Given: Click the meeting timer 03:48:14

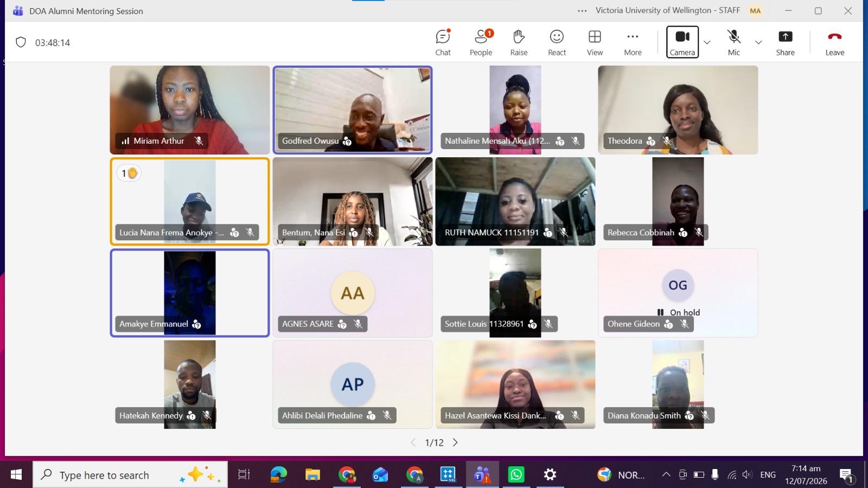Looking at the screenshot, I should pos(53,43).
